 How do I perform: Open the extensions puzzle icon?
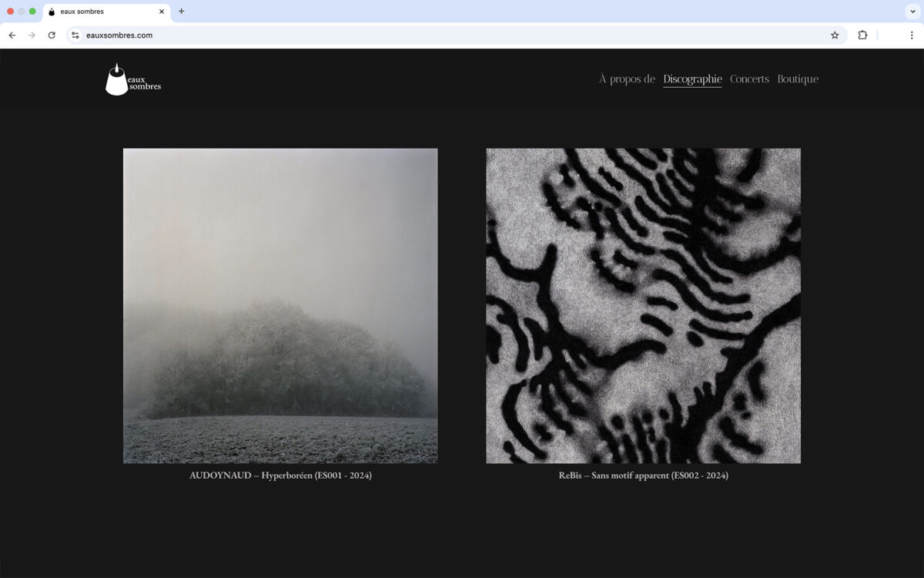862,35
